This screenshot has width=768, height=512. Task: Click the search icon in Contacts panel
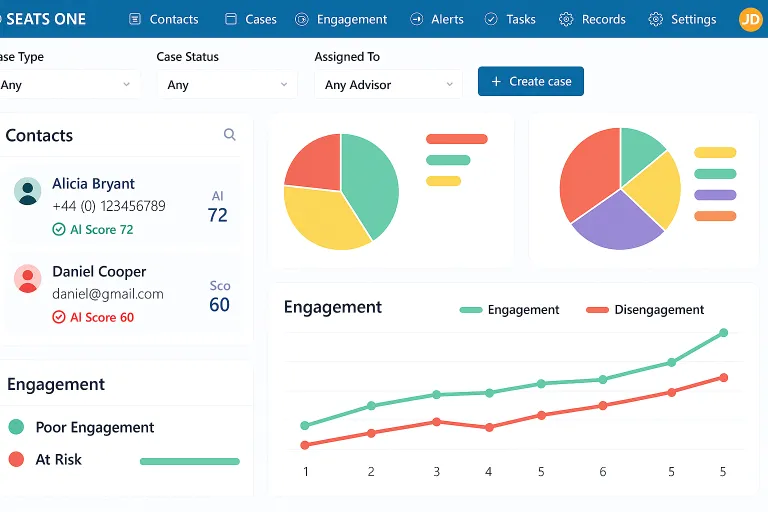(x=230, y=134)
